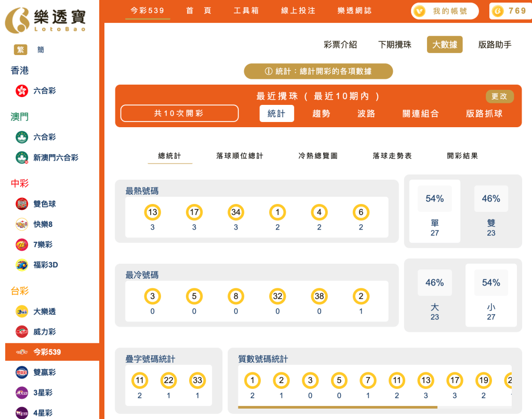This screenshot has height=419, width=532.
Task: Click the 更改 button
Action: tap(499, 97)
